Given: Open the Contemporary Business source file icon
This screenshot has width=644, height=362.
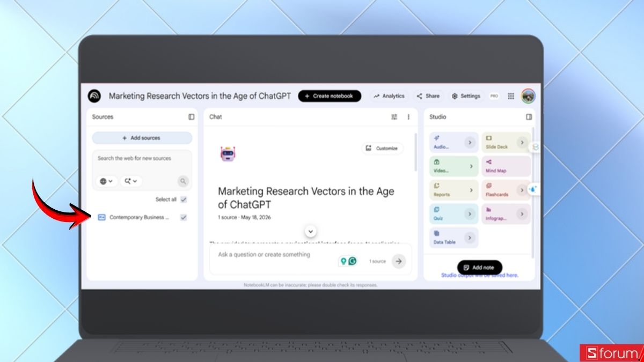Looking at the screenshot, I should [102, 217].
